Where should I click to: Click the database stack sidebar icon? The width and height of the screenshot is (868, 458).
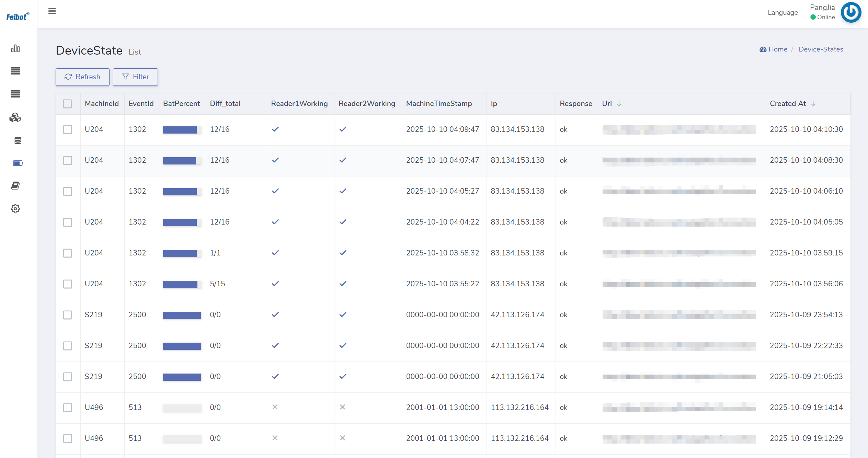pos(18,140)
